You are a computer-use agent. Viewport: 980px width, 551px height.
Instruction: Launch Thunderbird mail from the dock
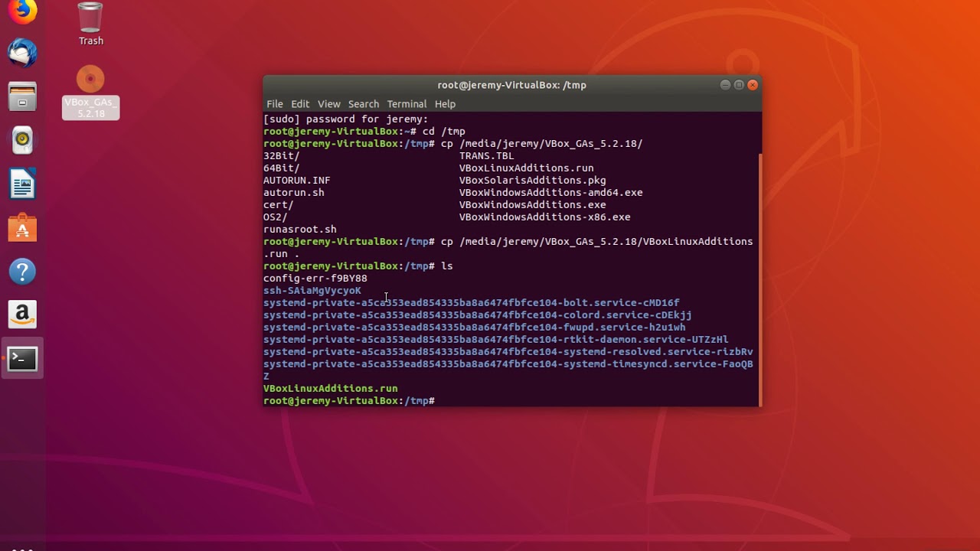(x=22, y=54)
